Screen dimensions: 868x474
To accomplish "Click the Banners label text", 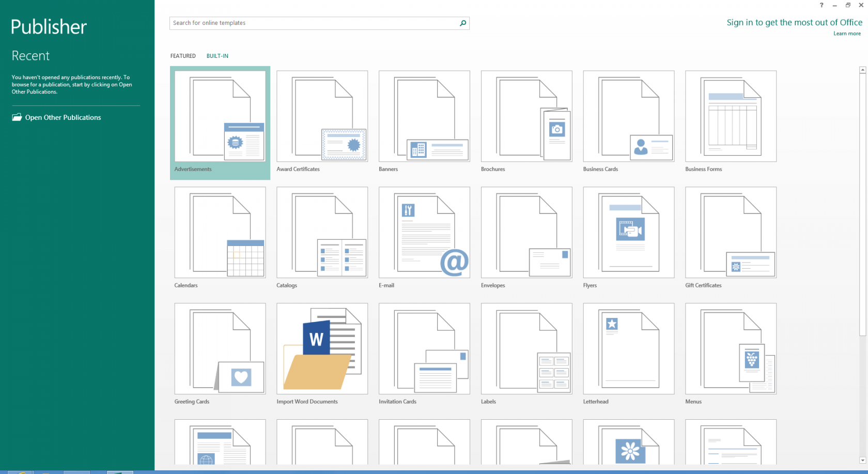I will click(389, 169).
